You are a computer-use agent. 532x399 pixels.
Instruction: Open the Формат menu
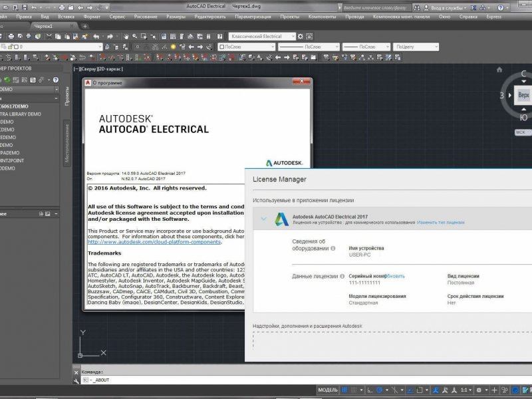[92, 17]
